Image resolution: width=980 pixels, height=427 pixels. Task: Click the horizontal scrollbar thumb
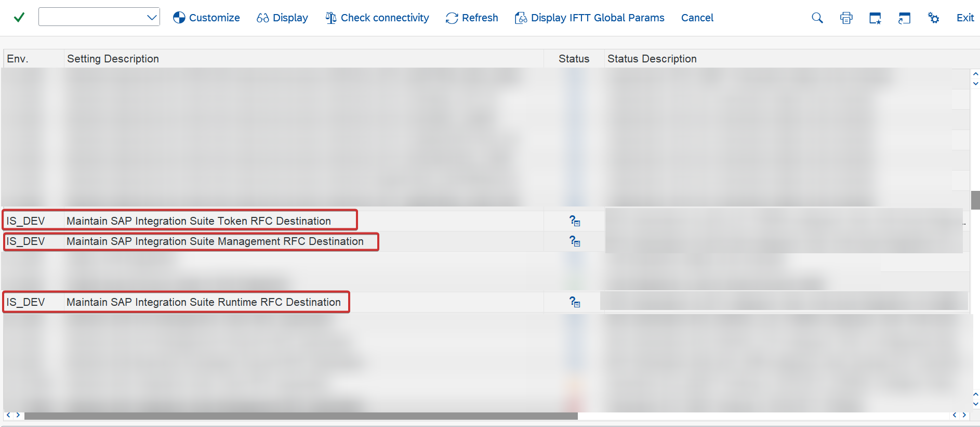pyautogui.click(x=301, y=416)
